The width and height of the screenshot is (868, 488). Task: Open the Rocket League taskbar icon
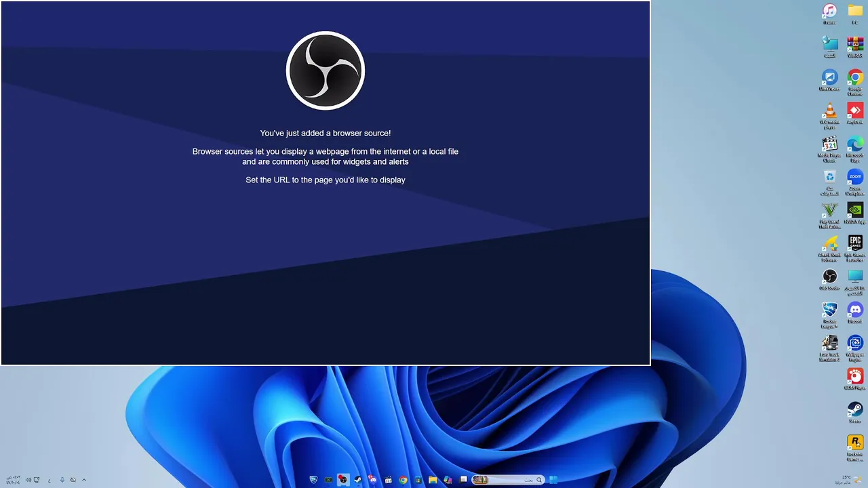click(313, 480)
